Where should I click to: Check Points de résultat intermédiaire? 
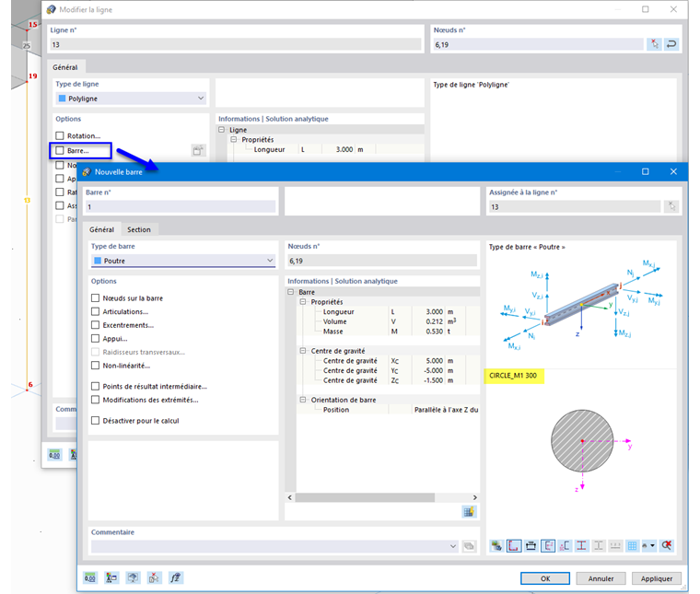[95, 386]
